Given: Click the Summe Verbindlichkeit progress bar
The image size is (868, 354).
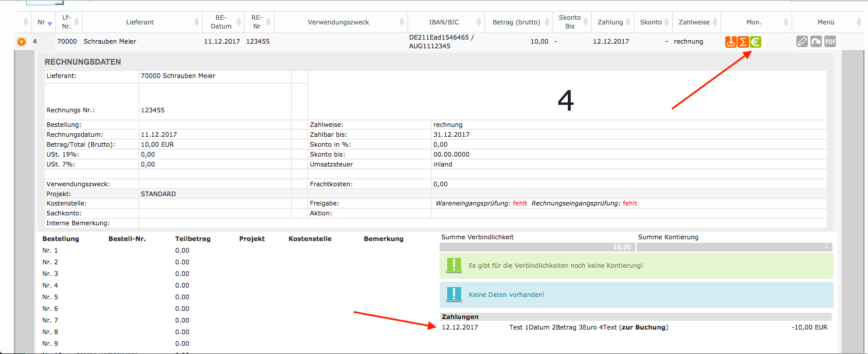Looking at the screenshot, I should pos(537,247).
